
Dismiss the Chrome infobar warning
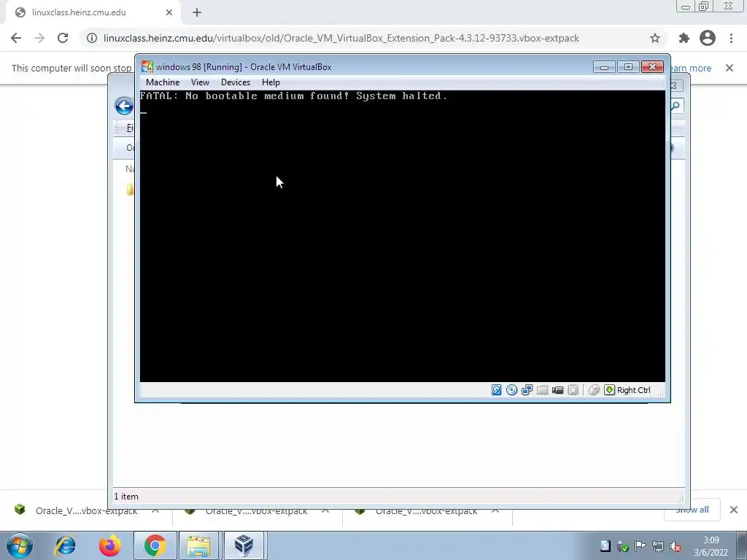click(x=729, y=68)
